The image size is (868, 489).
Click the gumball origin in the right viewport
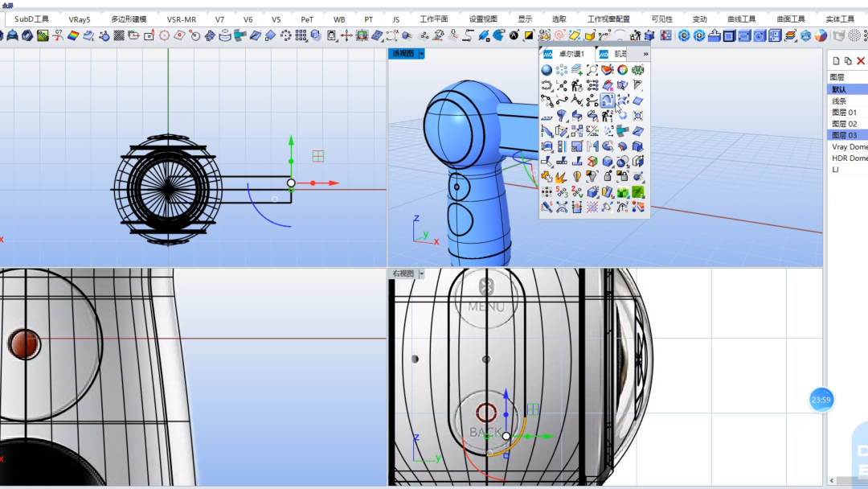tap(506, 436)
